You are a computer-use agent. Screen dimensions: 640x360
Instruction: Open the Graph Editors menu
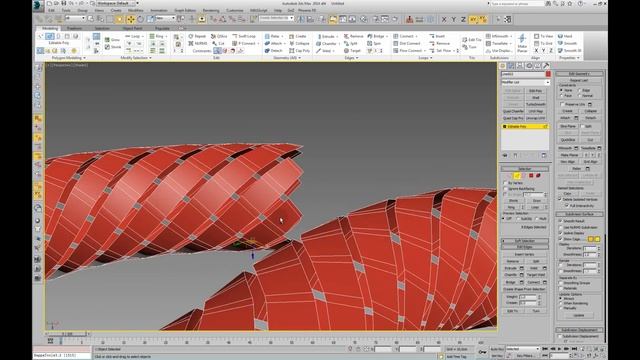coord(185,10)
